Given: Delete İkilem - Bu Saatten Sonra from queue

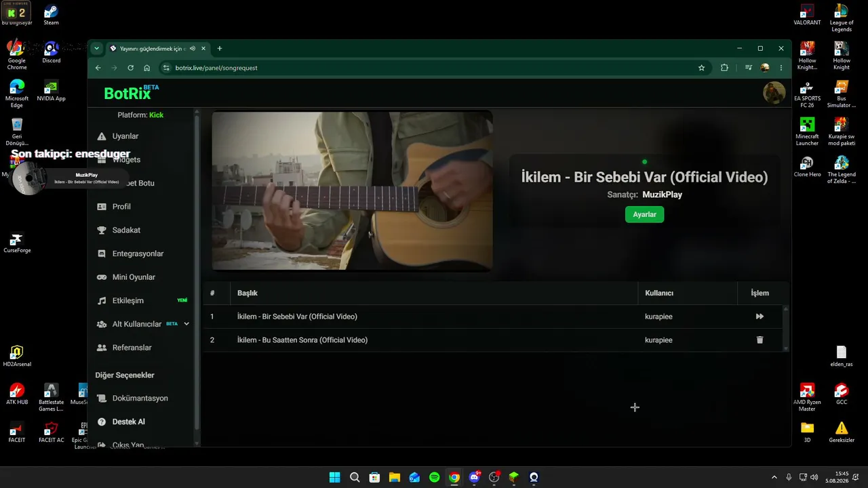Looking at the screenshot, I should coord(759,340).
